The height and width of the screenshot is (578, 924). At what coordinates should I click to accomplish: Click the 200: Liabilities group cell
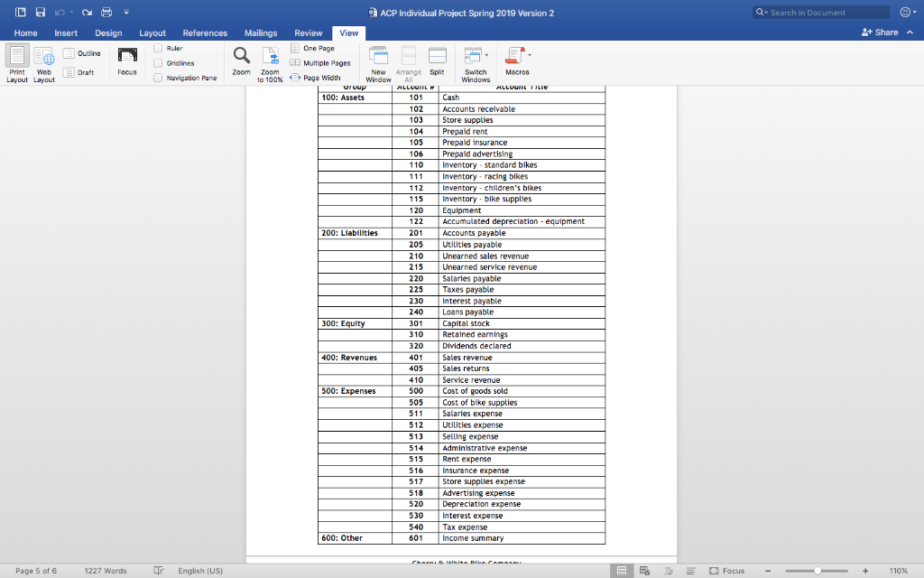tap(355, 233)
